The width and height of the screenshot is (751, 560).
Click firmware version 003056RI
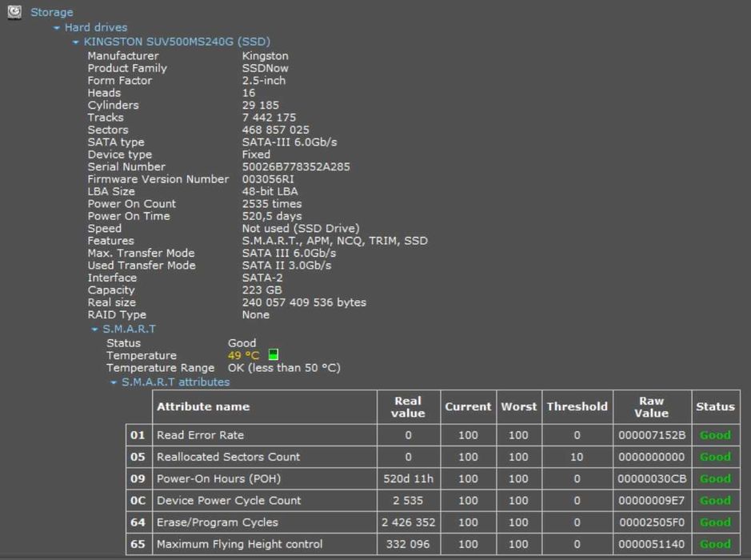point(268,179)
